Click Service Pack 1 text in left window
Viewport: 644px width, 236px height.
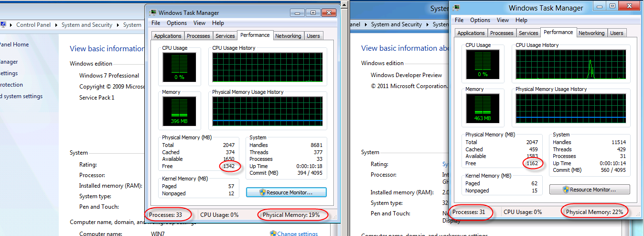pos(97,98)
